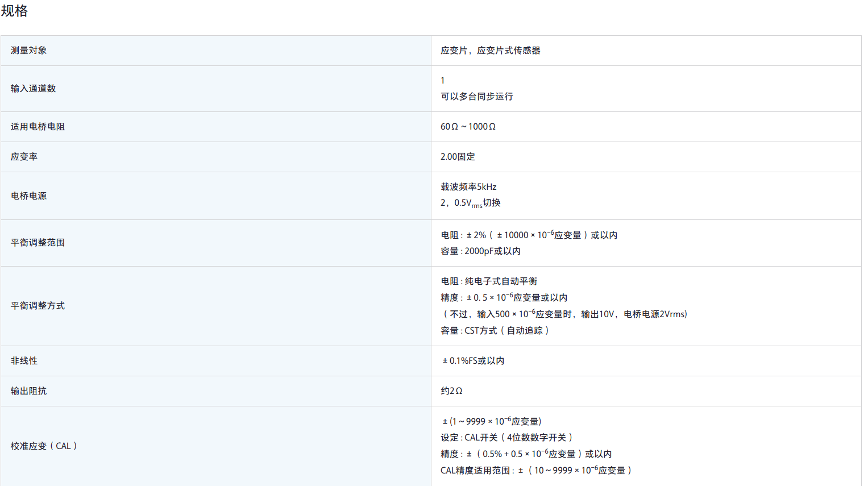Click the 应变率 row label
This screenshot has width=868, height=486.
[24, 157]
